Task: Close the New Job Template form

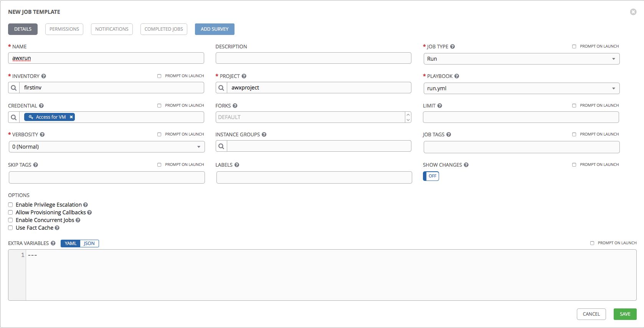Action: click(633, 12)
